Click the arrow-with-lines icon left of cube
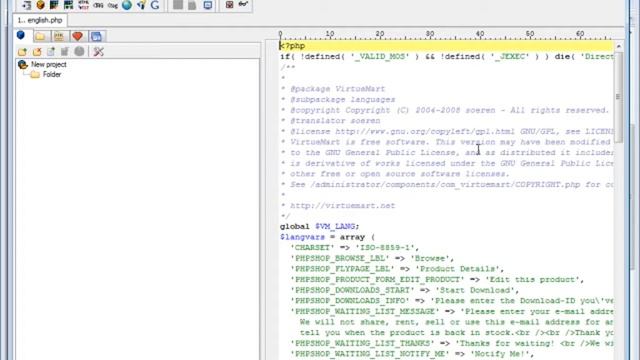 pos(27,5)
